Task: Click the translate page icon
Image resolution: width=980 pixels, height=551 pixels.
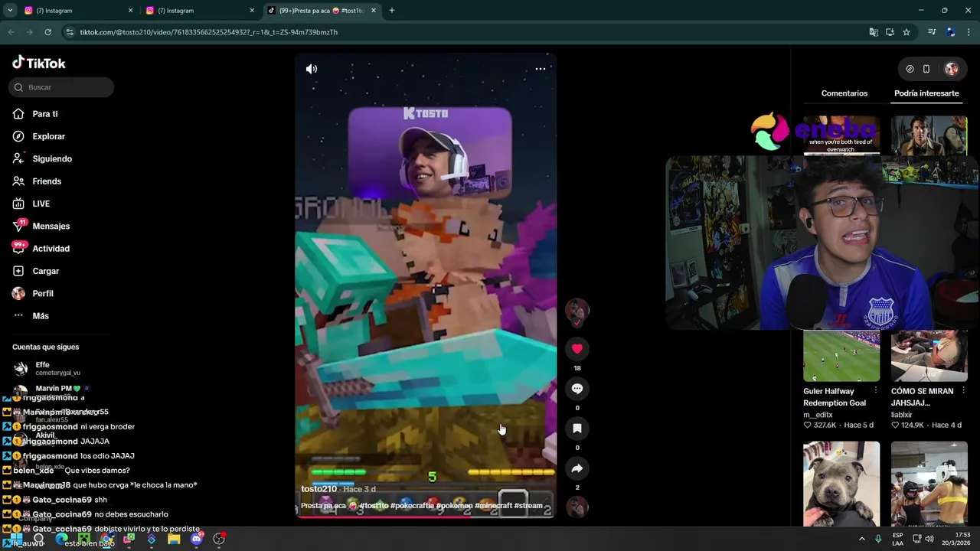Action: [x=874, y=32]
